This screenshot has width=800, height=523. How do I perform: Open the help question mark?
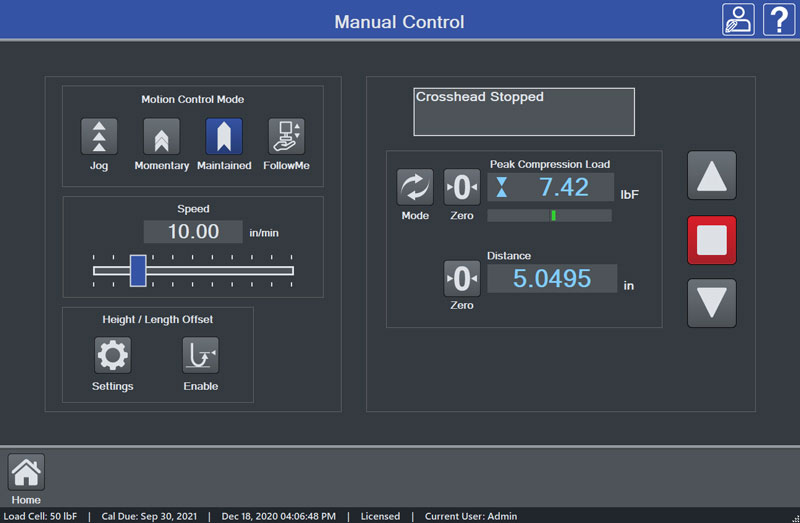click(x=779, y=20)
